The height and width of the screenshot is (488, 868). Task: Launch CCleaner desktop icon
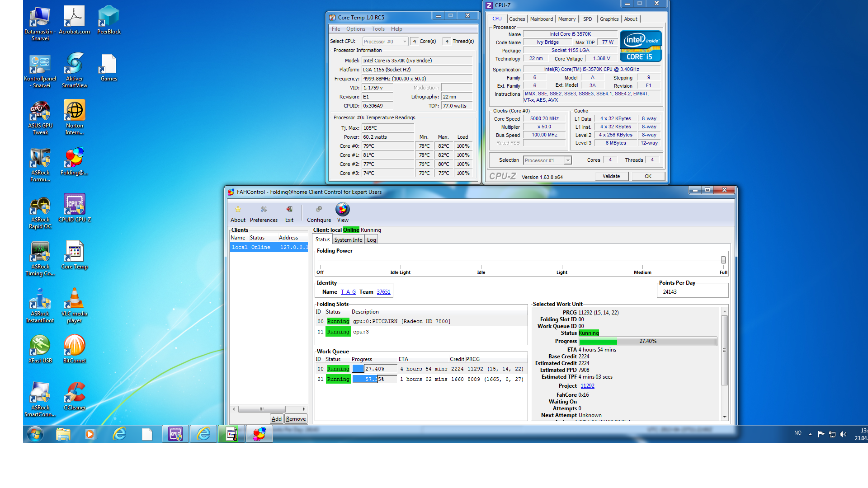point(75,396)
